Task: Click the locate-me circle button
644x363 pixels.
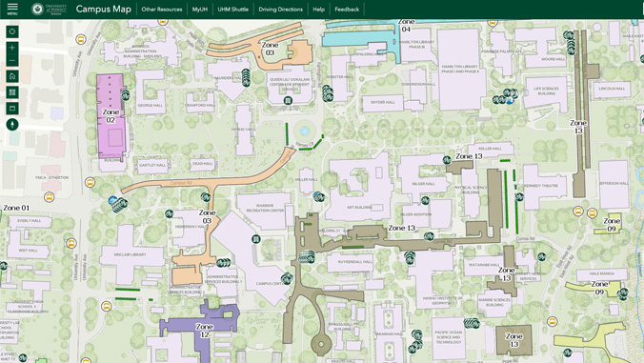Action: coord(12,31)
